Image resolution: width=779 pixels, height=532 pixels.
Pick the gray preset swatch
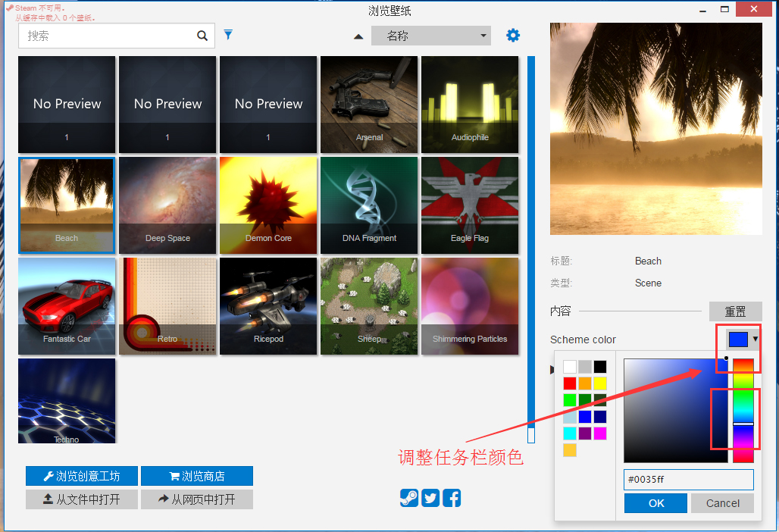tap(585, 367)
